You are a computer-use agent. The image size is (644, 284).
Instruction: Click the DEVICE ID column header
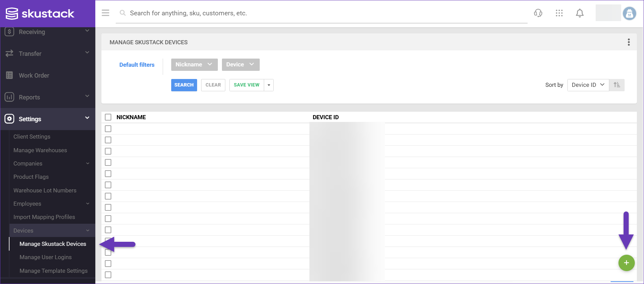coord(326,117)
